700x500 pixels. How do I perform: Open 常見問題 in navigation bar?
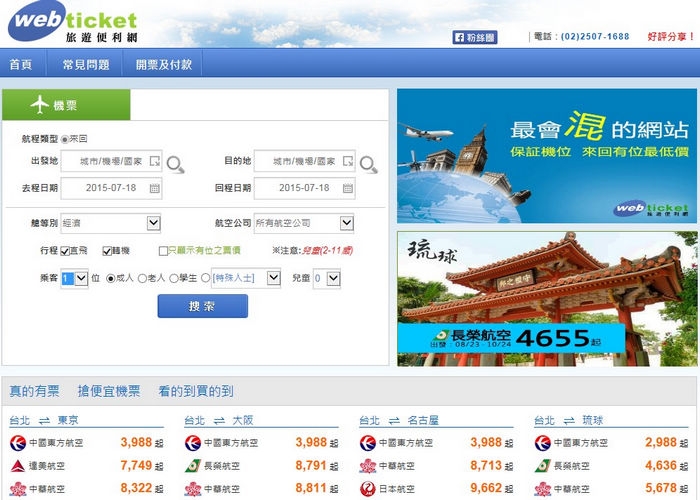click(86, 64)
